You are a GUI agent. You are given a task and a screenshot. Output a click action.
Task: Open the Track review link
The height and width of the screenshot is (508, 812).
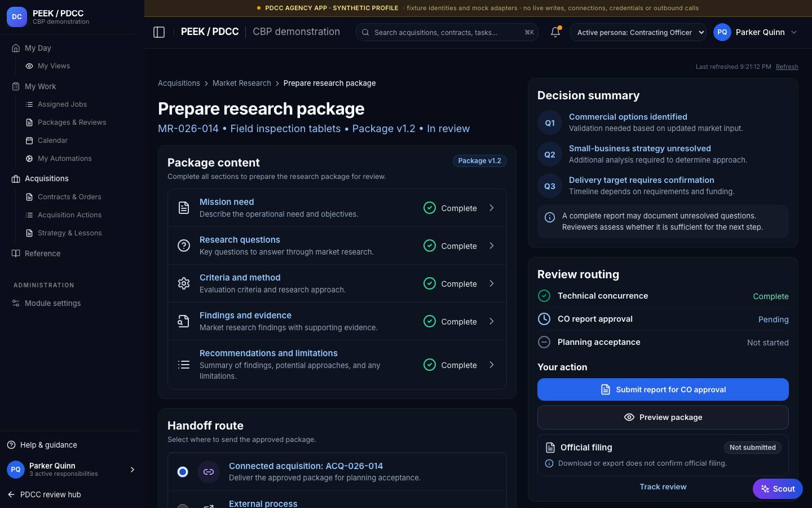pos(663,487)
